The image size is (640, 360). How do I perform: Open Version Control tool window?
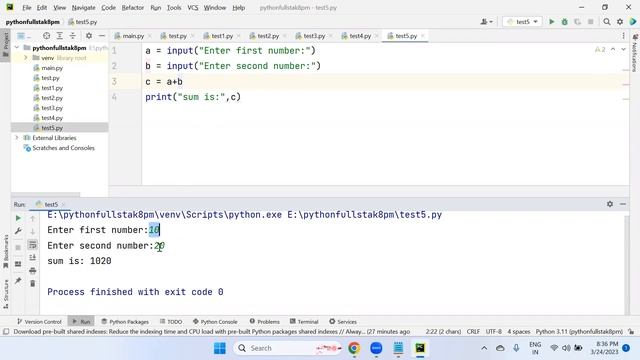coord(39,322)
